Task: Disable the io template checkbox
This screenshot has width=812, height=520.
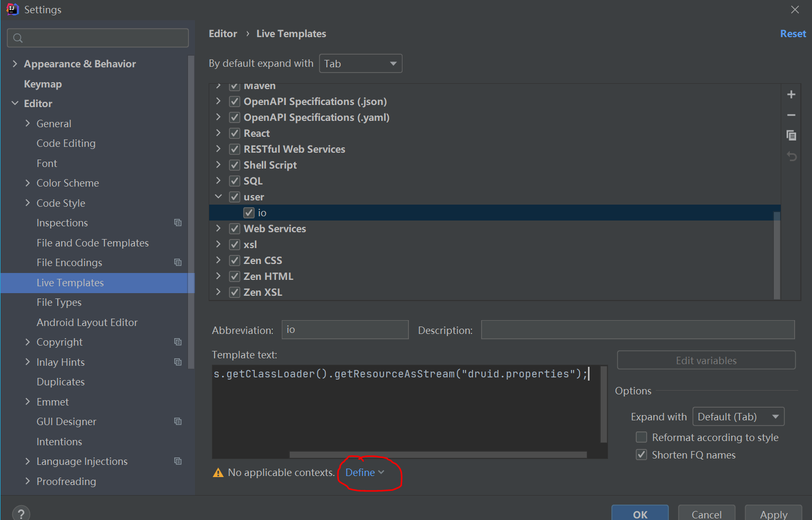Action: pos(249,213)
